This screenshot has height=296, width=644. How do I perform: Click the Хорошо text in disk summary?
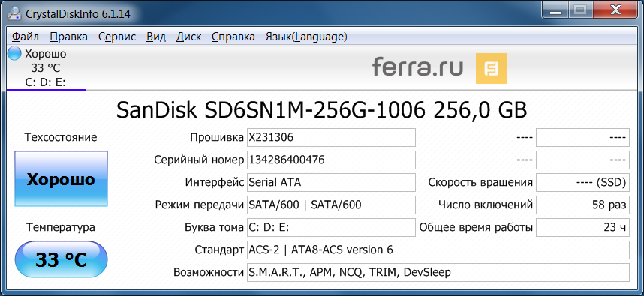[x=46, y=54]
